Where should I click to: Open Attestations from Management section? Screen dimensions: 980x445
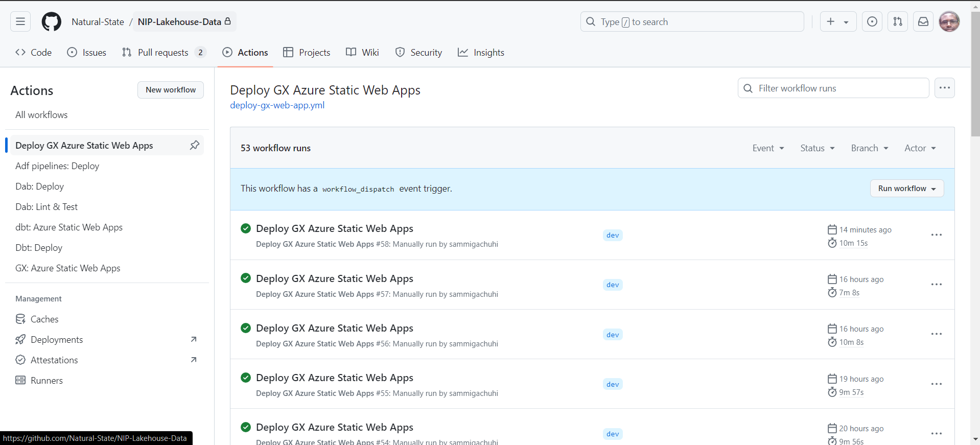pos(107,360)
